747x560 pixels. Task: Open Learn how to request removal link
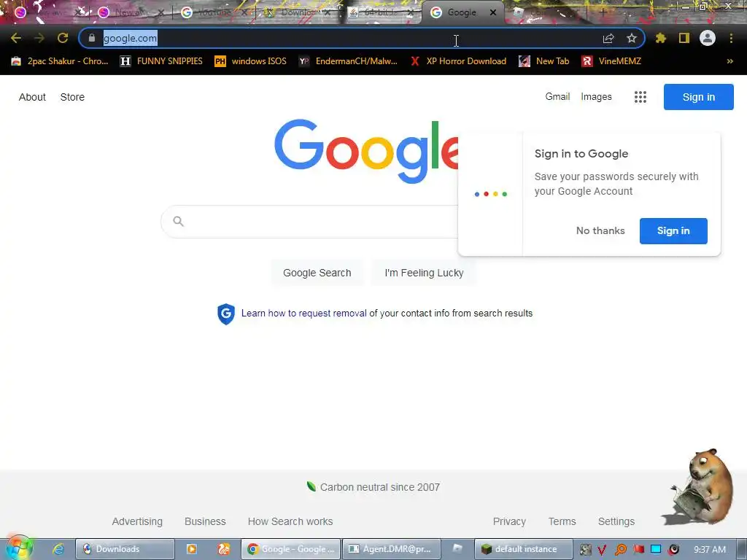(x=304, y=314)
